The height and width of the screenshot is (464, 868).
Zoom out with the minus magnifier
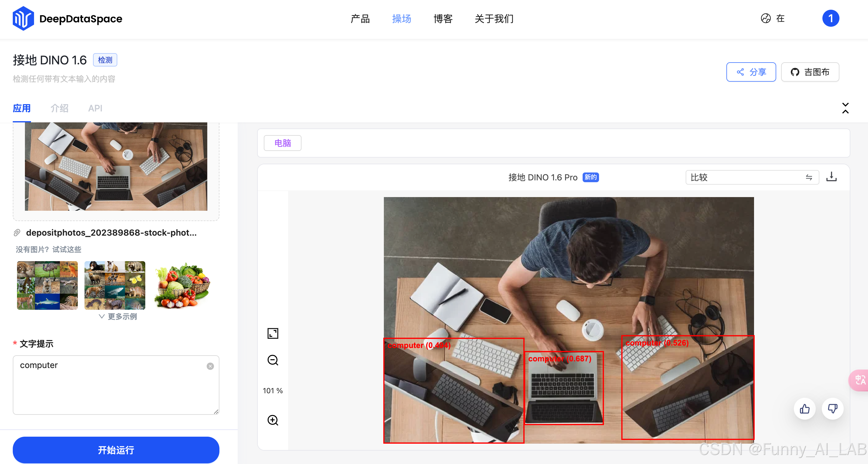tap(273, 360)
